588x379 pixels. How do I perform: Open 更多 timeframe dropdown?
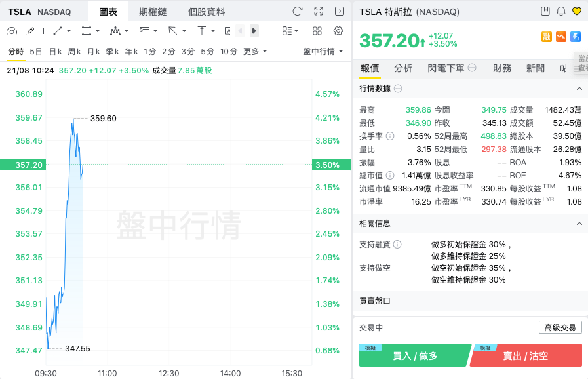pos(255,51)
